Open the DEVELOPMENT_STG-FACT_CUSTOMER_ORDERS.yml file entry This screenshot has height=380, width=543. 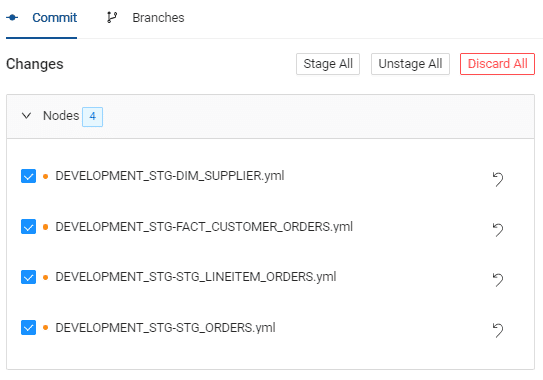click(204, 227)
